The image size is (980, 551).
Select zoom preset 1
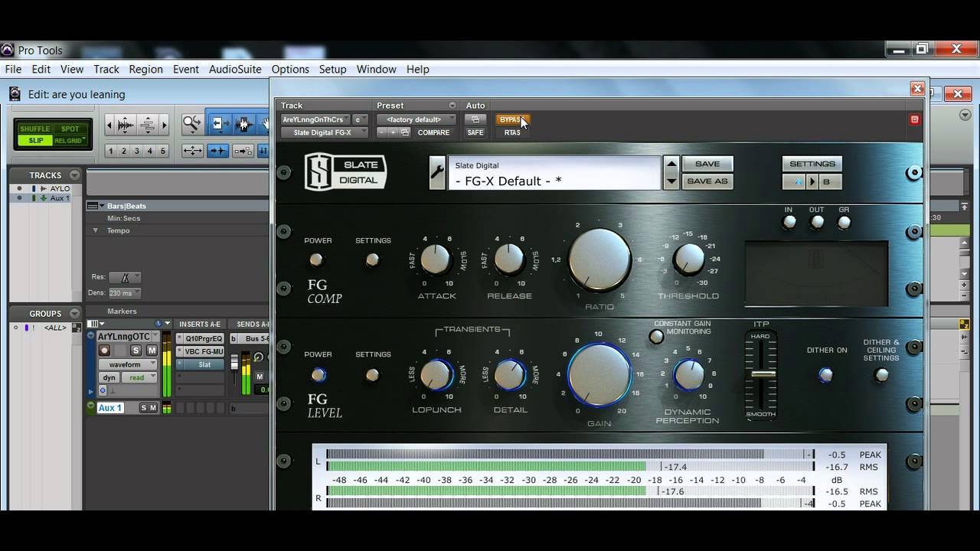(111, 151)
